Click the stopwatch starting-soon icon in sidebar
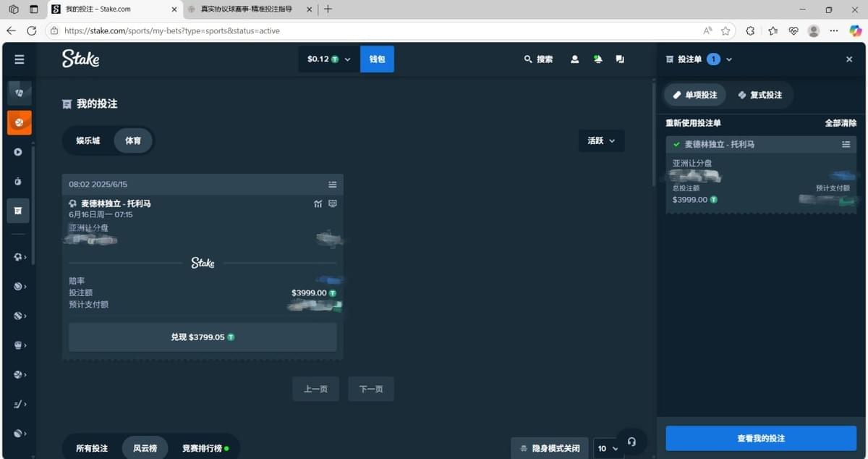The image size is (868, 459). 18,181
